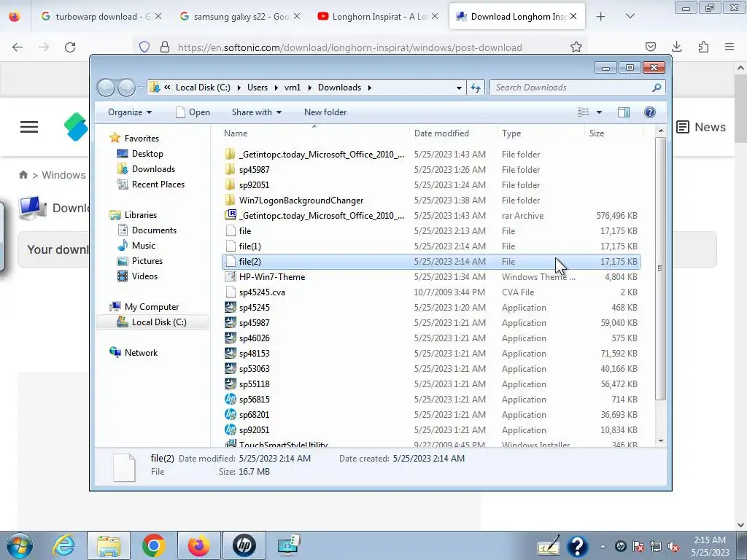Expand breadcrumb arrow after Users
Screen dimensions: 747x560
pyautogui.click(x=276, y=87)
